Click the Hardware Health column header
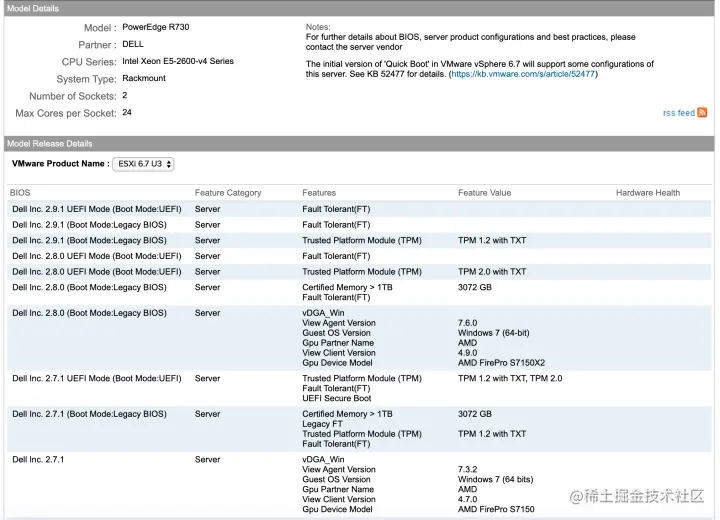This screenshot has height=520, width=720. 647,193
